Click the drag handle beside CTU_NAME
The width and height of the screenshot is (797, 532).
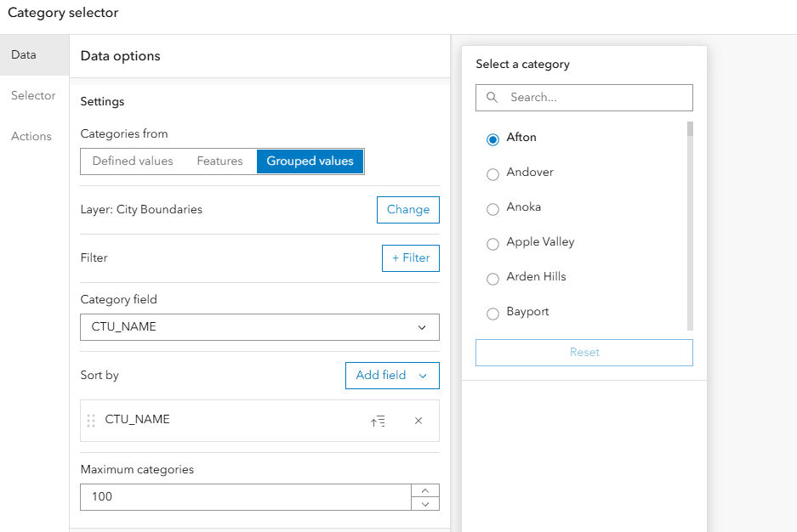click(x=91, y=421)
